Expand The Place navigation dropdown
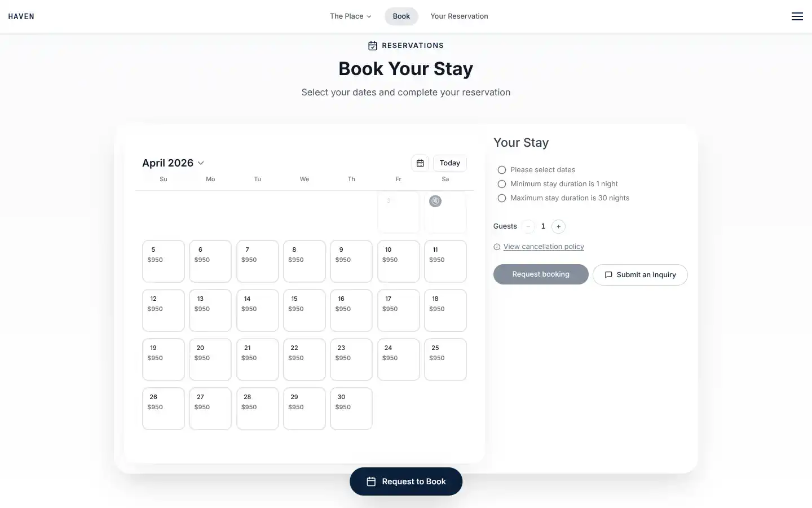This screenshot has height=508, width=812. 350,16
